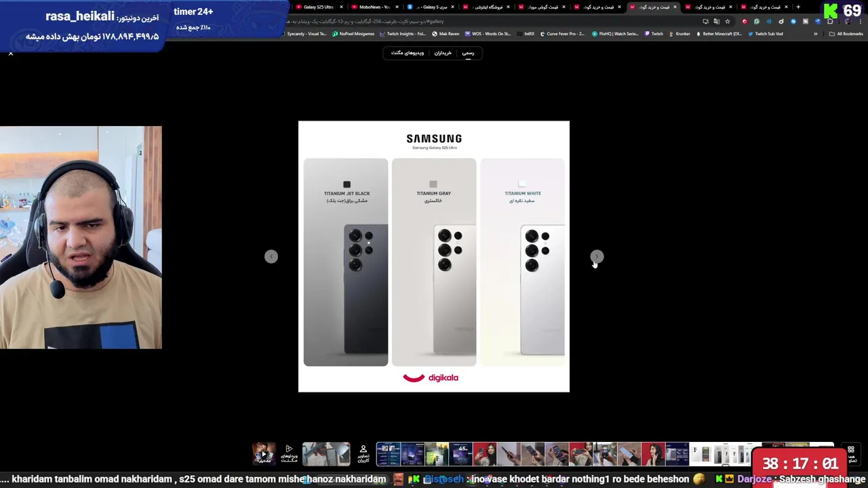Switch to the رسمی gallery tab
Viewport: 868px width, 488px height.
pyautogui.click(x=468, y=53)
